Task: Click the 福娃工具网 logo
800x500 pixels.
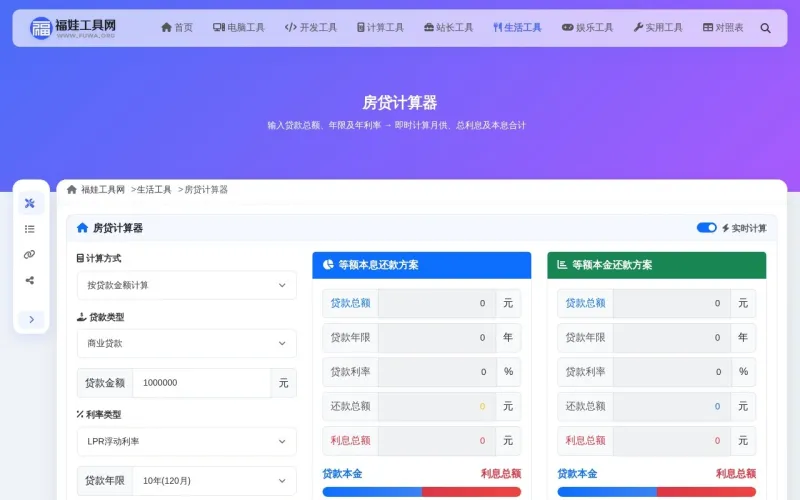Action: click(x=73, y=28)
